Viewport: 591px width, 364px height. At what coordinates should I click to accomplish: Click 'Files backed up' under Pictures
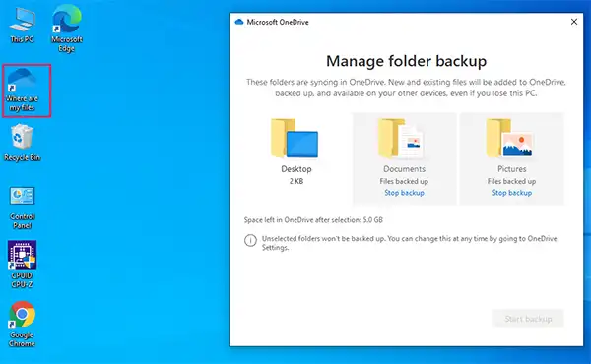(x=512, y=181)
